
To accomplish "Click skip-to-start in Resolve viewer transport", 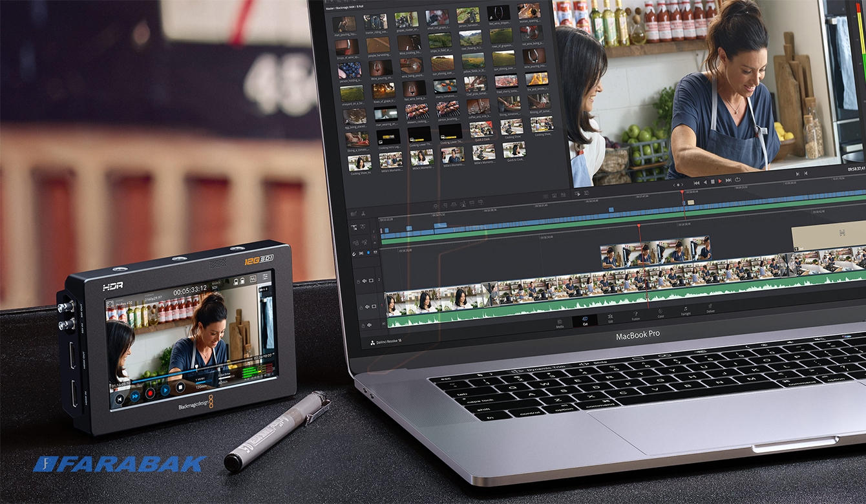I will coord(697,182).
